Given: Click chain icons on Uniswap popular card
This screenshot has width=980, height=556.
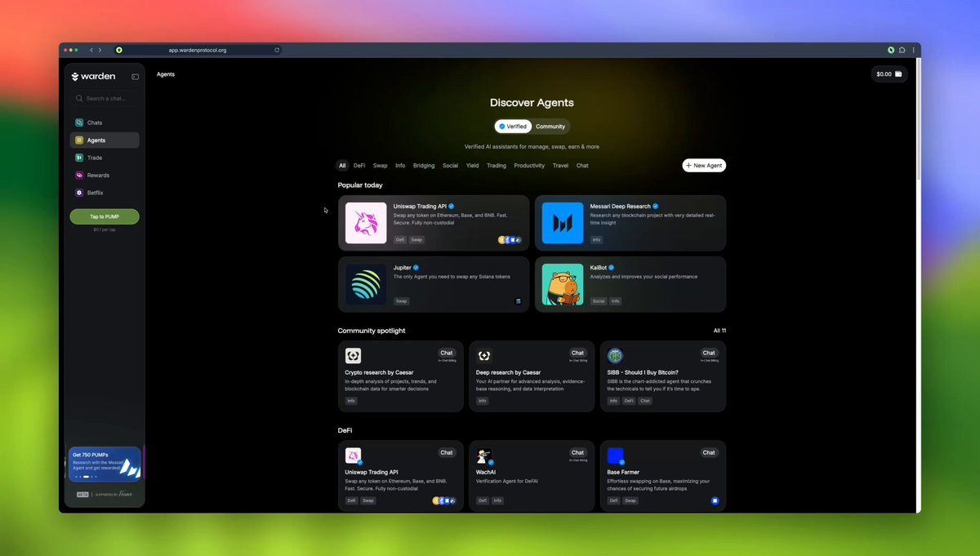Looking at the screenshot, I should [x=510, y=240].
